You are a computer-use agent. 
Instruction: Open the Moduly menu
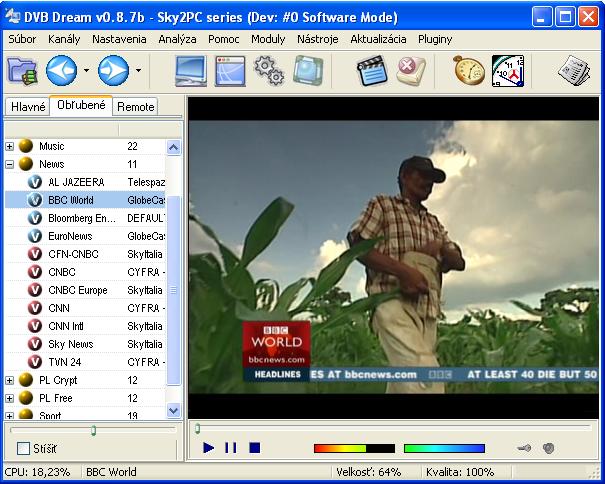click(268, 39)
